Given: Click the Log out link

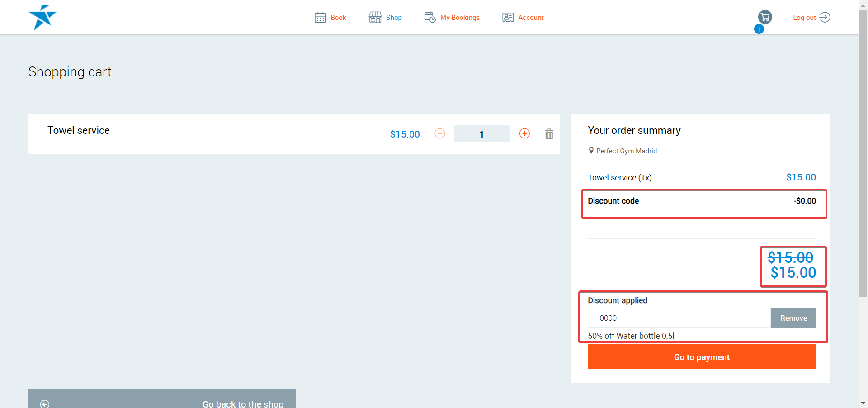Looking at the screenshot, I should 804,18.
